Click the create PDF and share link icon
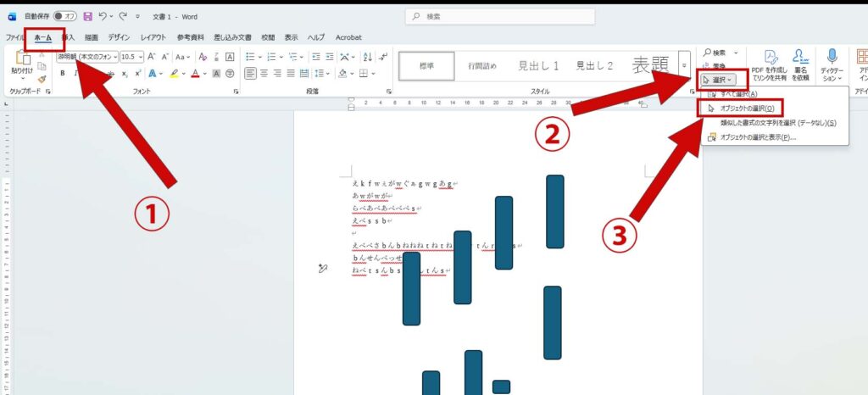The height and width of the screenshot is (395, 868). coord(771,57)
